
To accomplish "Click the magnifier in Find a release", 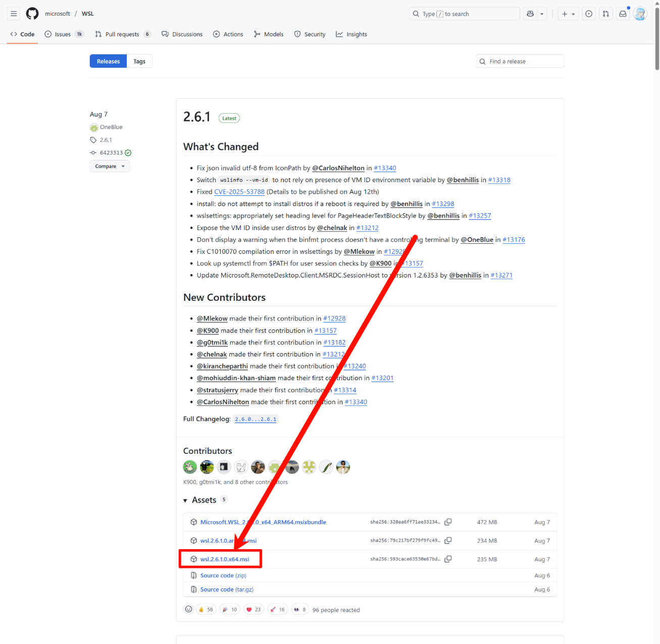I will point(483,62).
